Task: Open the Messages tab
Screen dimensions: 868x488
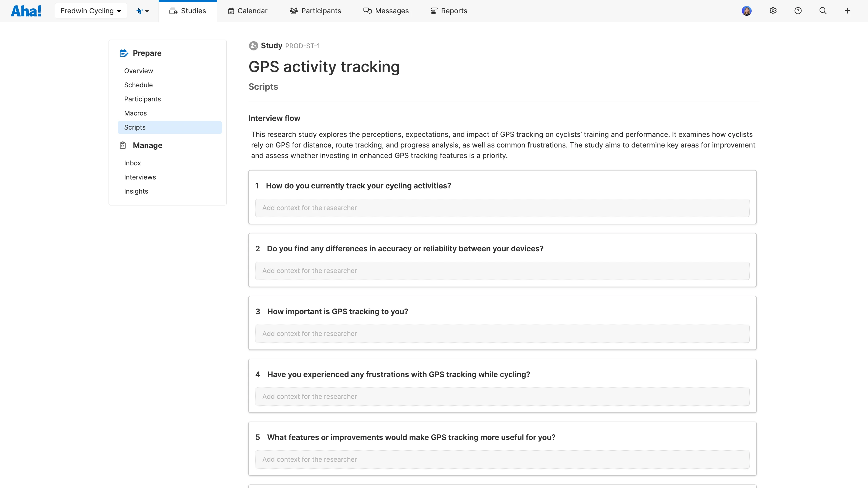Action: (386, 11)
